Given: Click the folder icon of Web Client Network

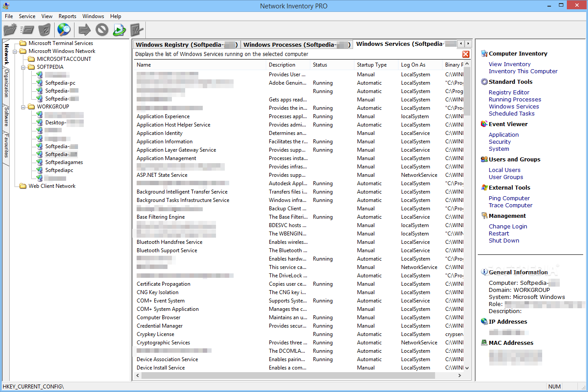Looking at the screenshot, I should [23, 186].
